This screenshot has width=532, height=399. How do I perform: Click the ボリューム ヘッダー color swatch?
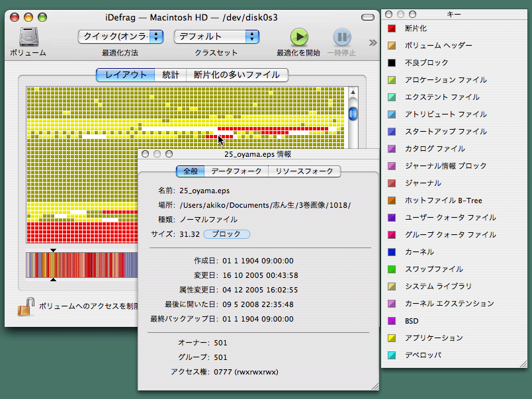392,46
